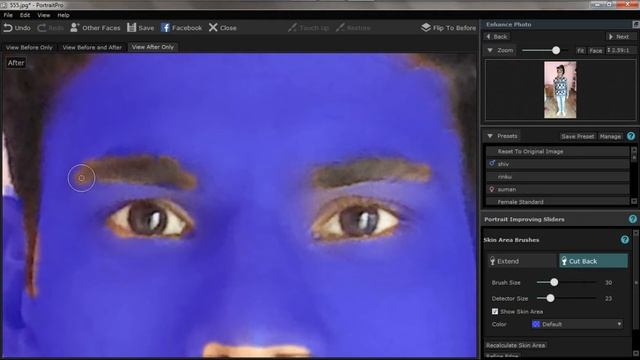640x360 pixels.
Task: Click presets list scroll up arrow
Action: click(634, 149)
